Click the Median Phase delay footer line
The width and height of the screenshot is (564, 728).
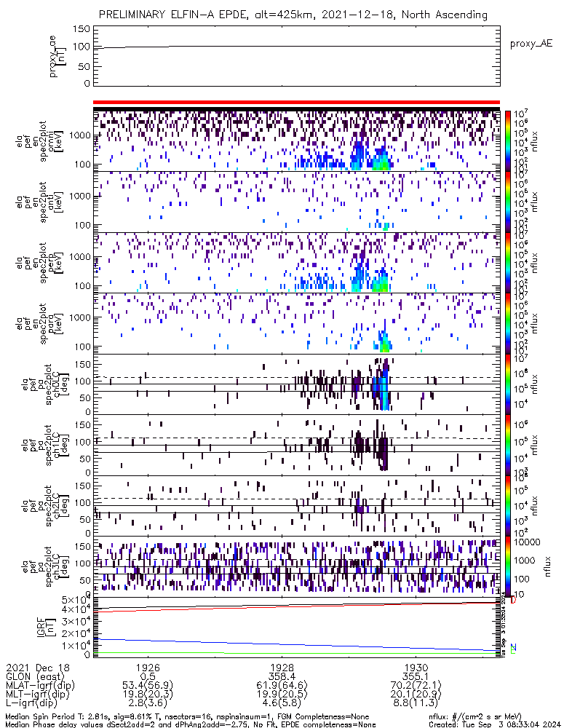pos(191,724)
